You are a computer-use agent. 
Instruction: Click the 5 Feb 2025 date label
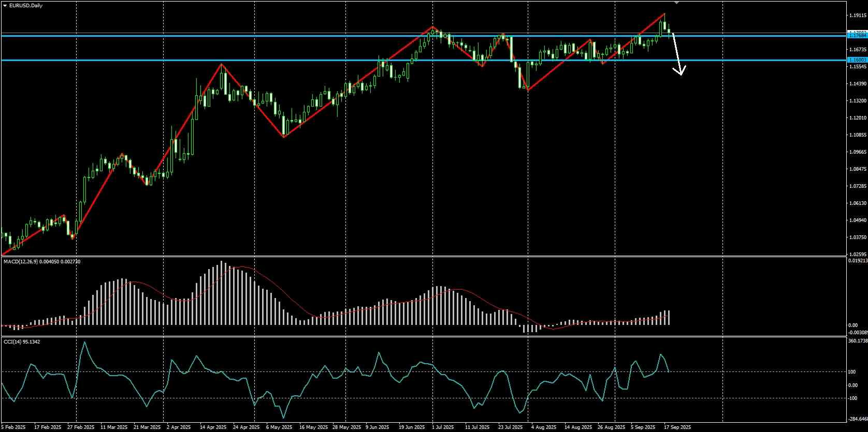13,427
